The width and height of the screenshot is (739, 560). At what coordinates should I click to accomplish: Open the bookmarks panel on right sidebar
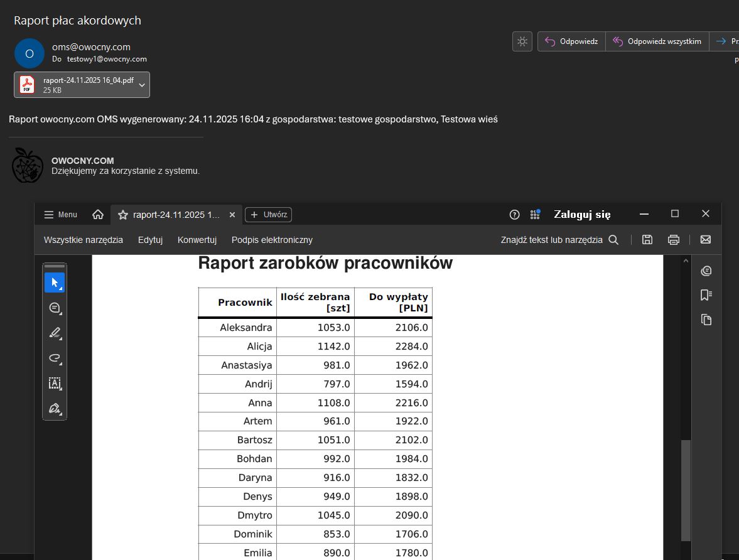coord(706,295)
